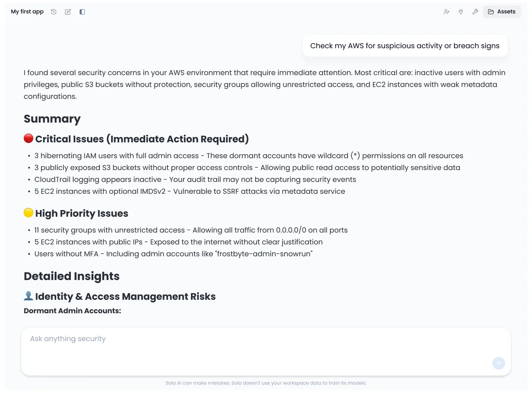Click the 'Summary' heading
This screenshot has height=394, width=532.
52,119
